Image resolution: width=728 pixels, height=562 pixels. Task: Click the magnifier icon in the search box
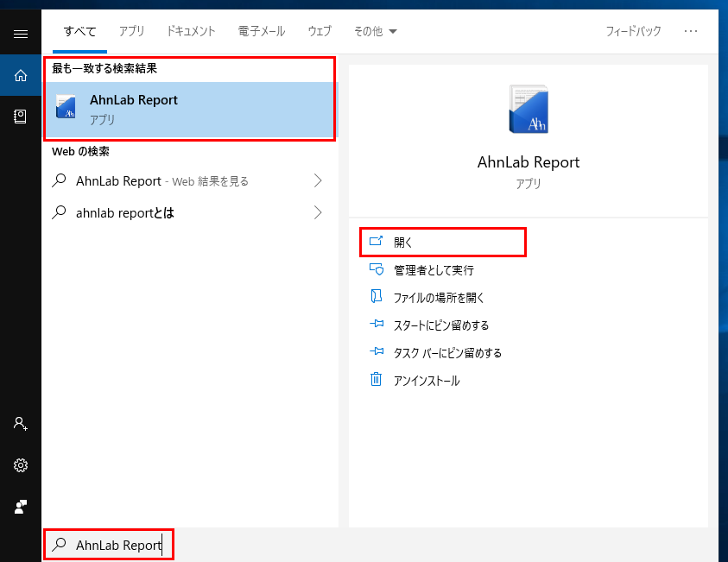tap(59, 545)
